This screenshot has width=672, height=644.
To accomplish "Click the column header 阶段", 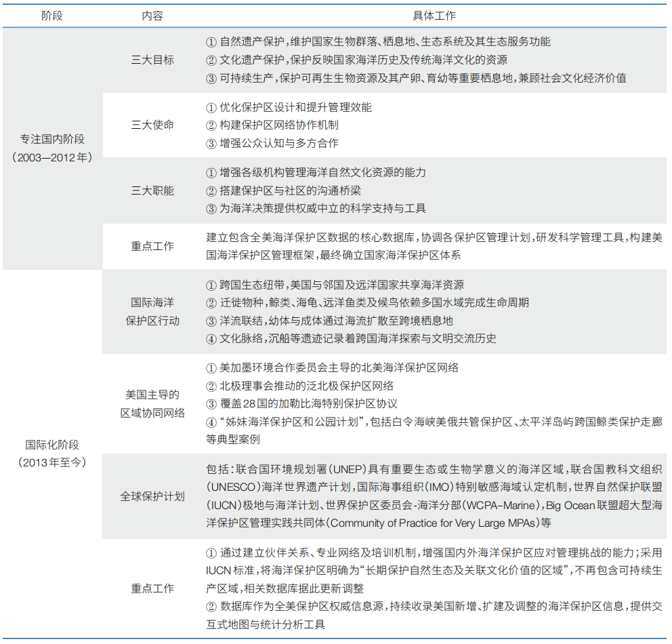I will click(52, 16).
